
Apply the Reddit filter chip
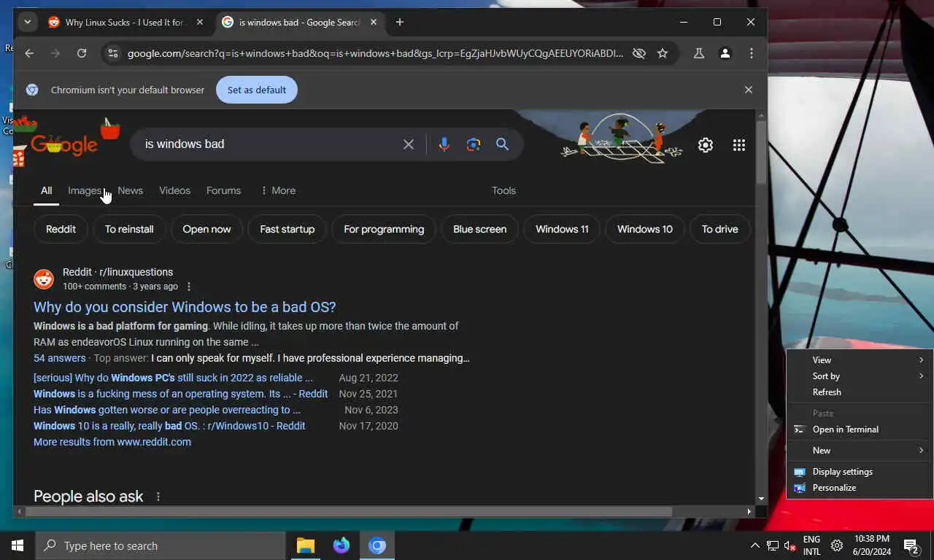[x=61, y=229]
